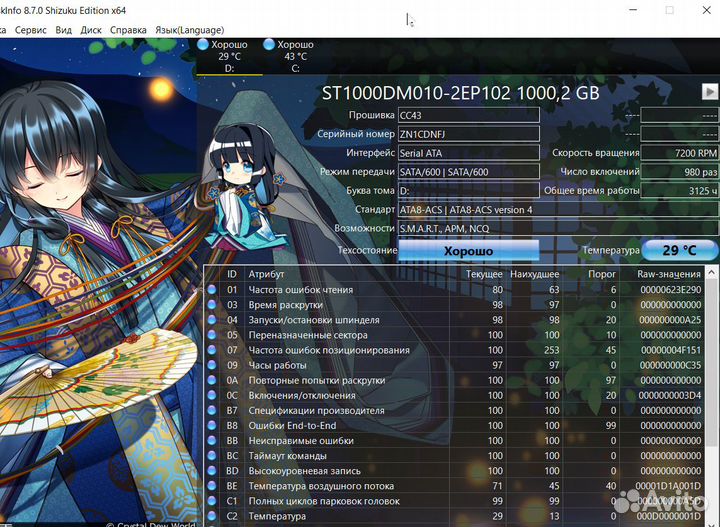Click the drive letter field D:
Viewport: 720px width, 527px height.
tap(468, 191)
